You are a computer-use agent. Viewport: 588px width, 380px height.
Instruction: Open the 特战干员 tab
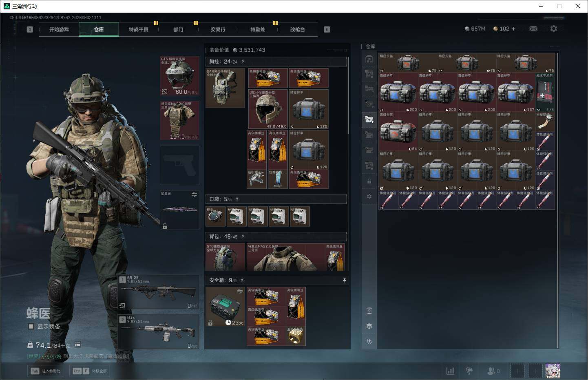click(139, 29)
